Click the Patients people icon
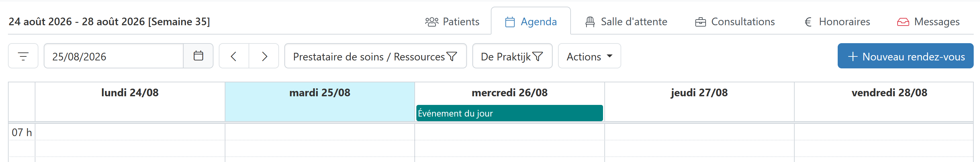Viewport: 980px width, 162px height. coord(431,22)
